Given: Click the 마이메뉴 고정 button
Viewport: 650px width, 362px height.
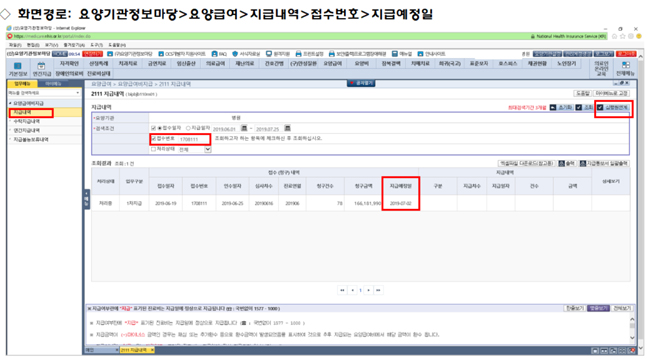Looking at the screenshot, I should point(611,93).
